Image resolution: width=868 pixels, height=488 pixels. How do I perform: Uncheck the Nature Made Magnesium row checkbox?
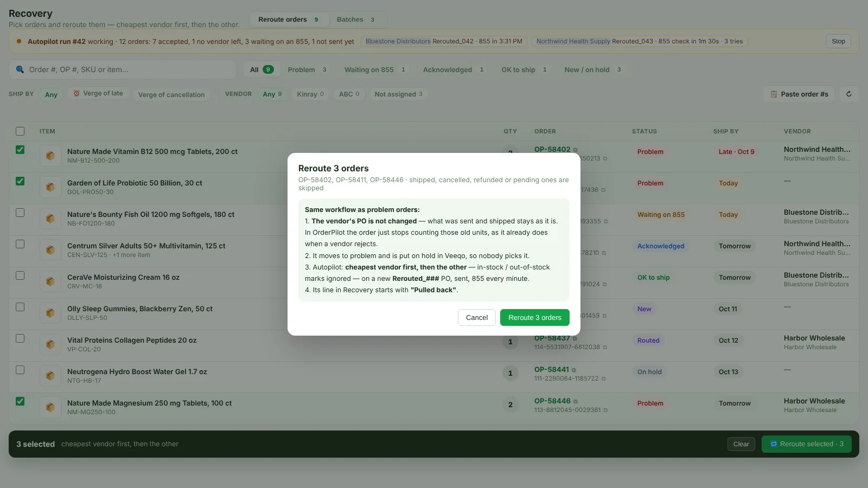tap(20, 401)
